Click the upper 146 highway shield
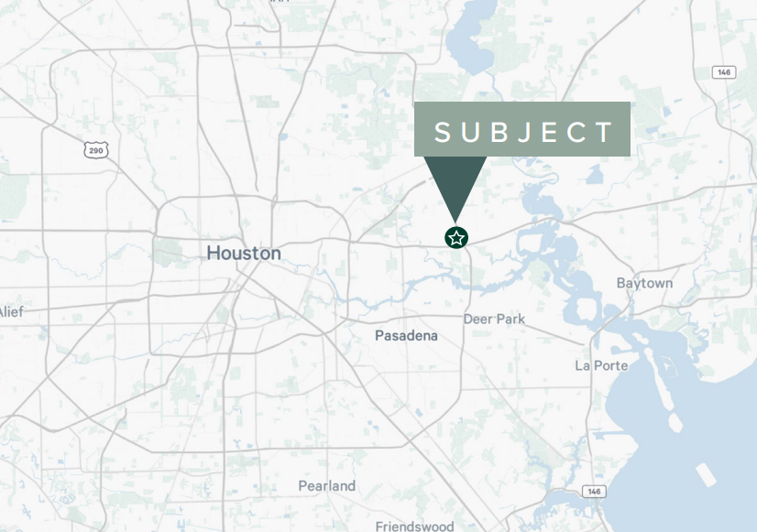This screenshot has width=757, height=532. [724, 72]
